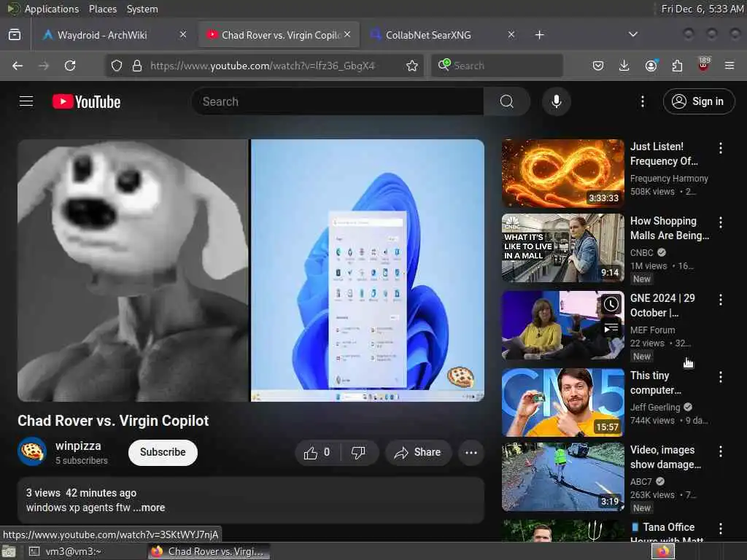Open the options menu for GNE 2024 video
747x560 pixels.
720,300
